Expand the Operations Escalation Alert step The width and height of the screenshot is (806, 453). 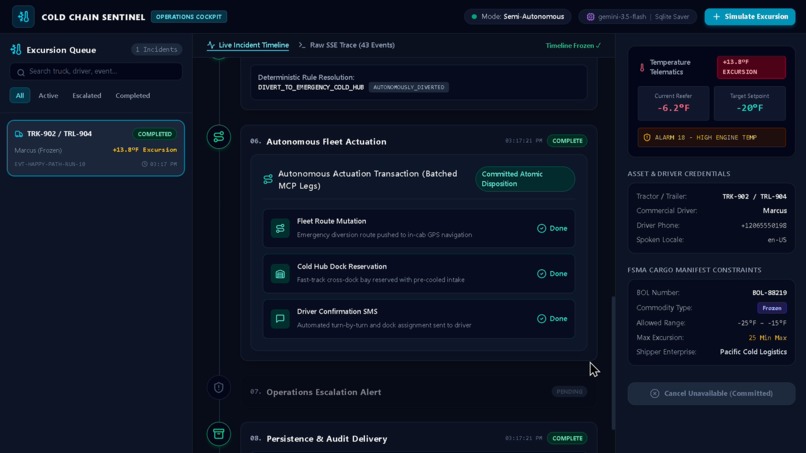coord(418,392)
